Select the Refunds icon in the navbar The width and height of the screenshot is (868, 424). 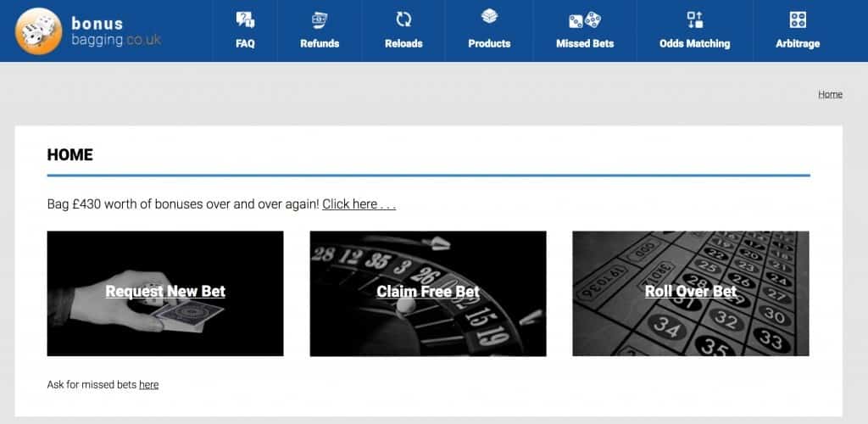320,20
